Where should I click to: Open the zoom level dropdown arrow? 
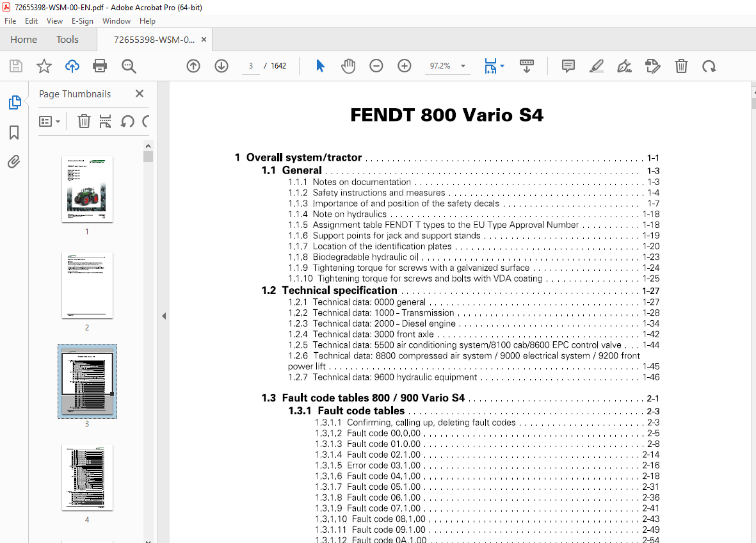tap(463, 66)
